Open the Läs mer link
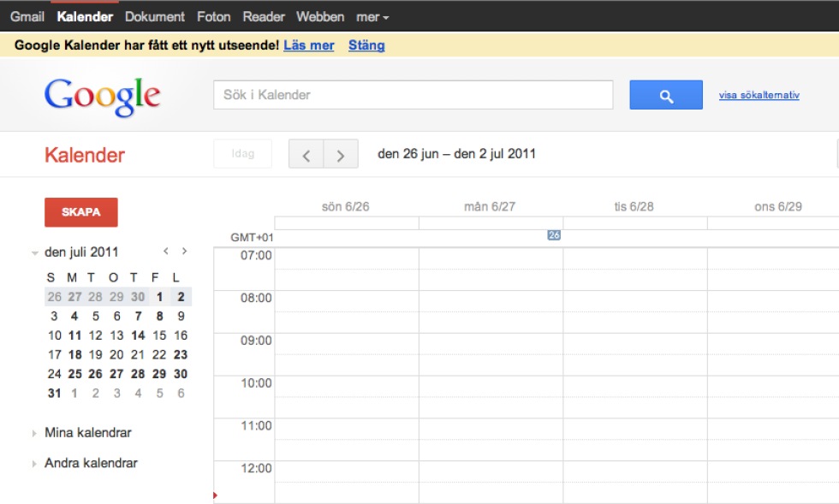This screenshot has width=839, height=504. [309, 45]
